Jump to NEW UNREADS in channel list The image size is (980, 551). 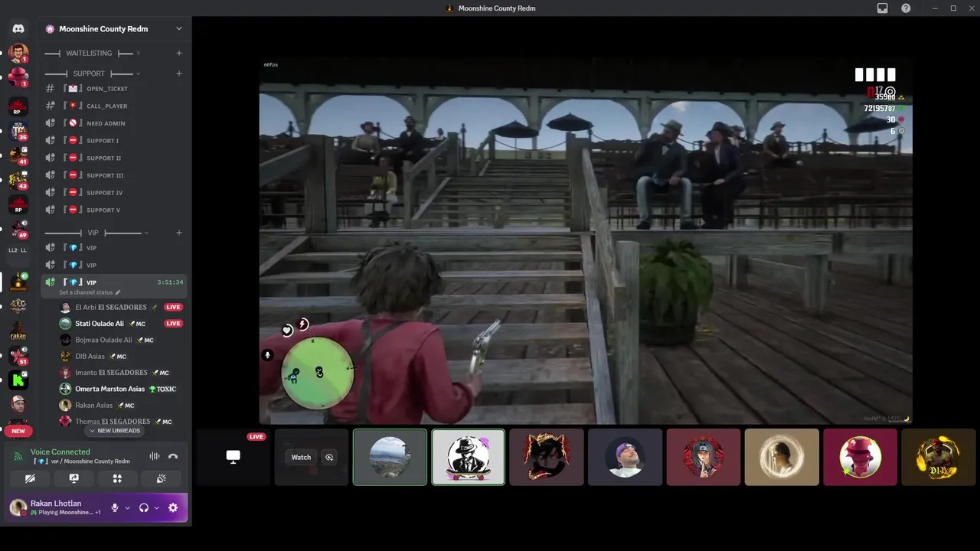pyautogui.click(x=115, y=431)
